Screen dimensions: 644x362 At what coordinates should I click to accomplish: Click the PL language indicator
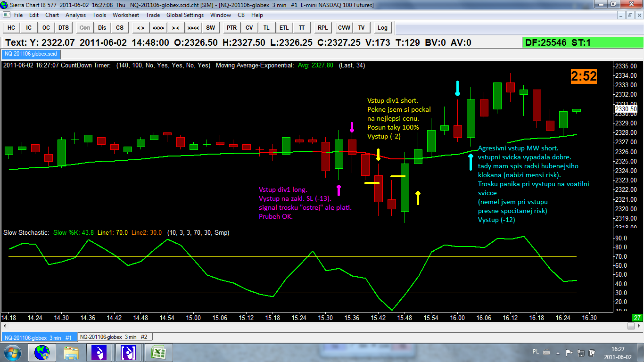tap(536, 352)
